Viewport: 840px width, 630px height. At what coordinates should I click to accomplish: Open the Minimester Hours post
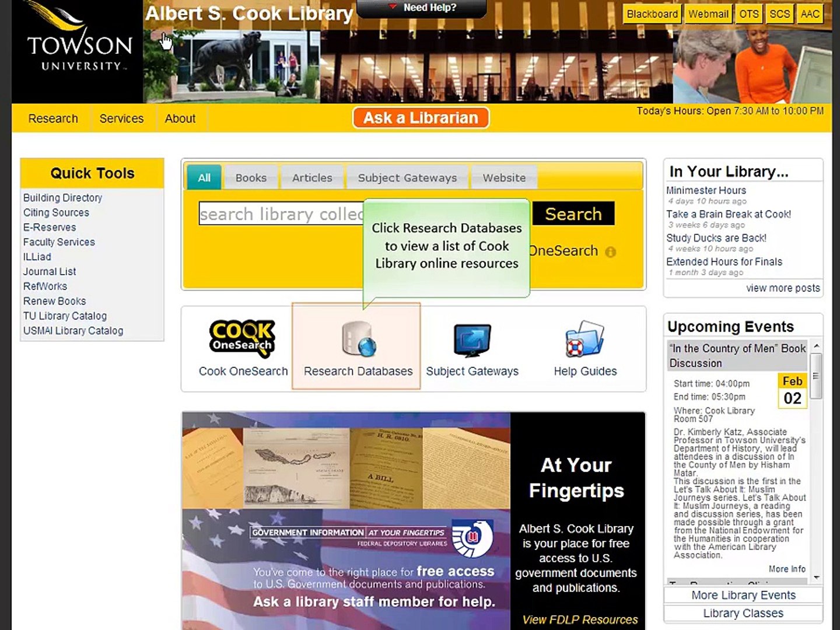tap(706, 190)
